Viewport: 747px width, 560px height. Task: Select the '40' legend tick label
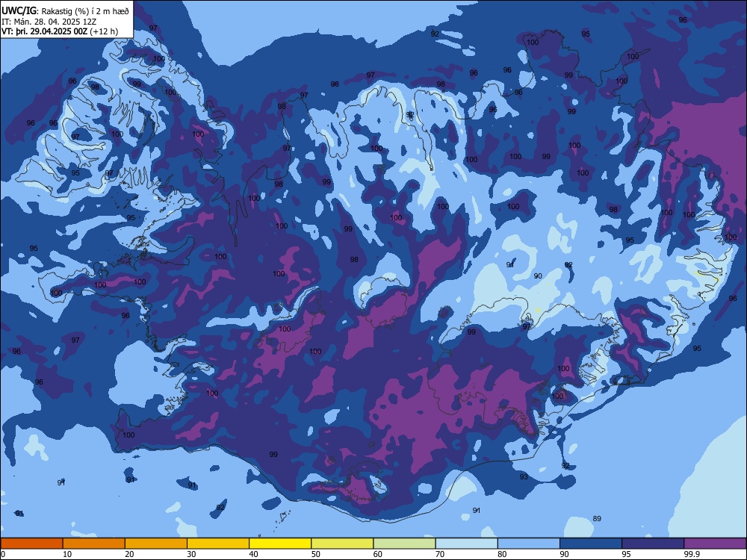tap(253, 554)
